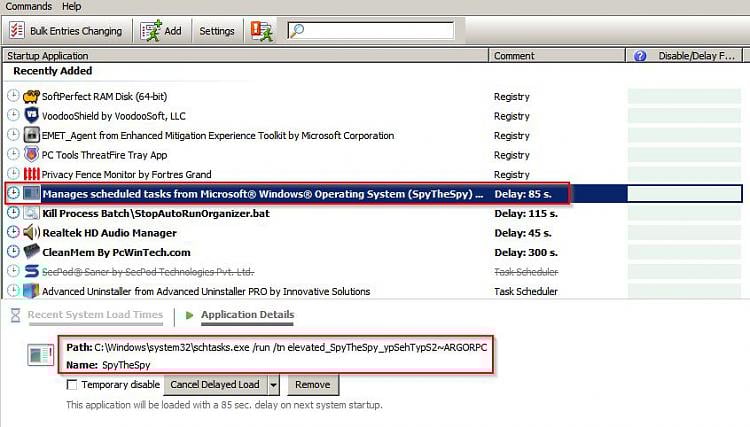Click the Add toolbar label

coord(173,31)
